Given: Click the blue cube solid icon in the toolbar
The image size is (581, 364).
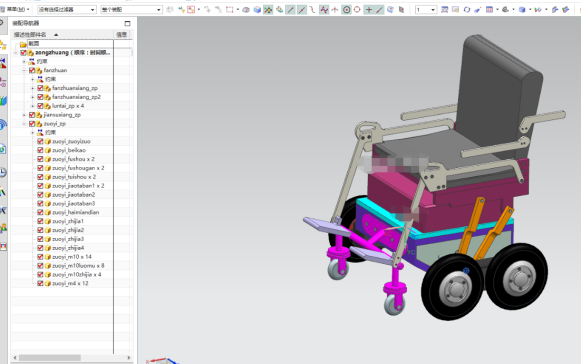Looking at the screenshot, I should tap(257, 10).
